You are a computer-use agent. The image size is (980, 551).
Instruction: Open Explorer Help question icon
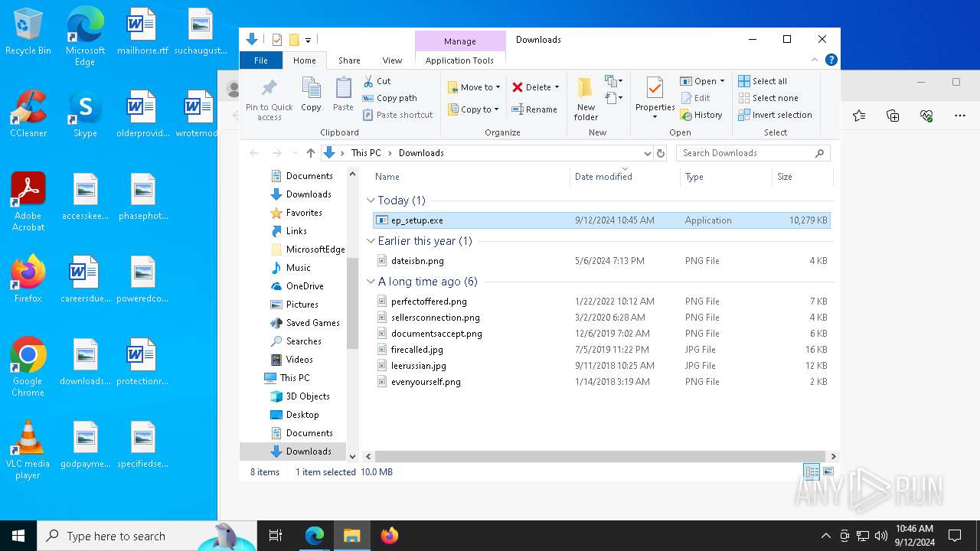click(831, 60)
